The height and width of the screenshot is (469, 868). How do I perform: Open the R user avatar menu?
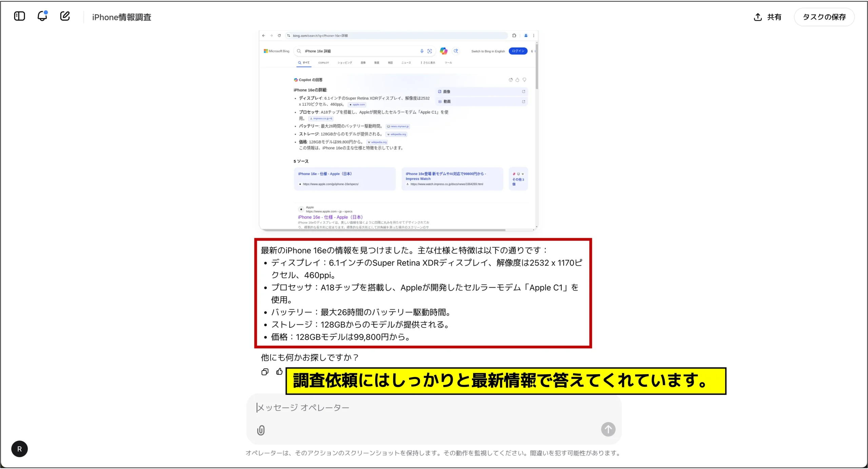[19, 449]
